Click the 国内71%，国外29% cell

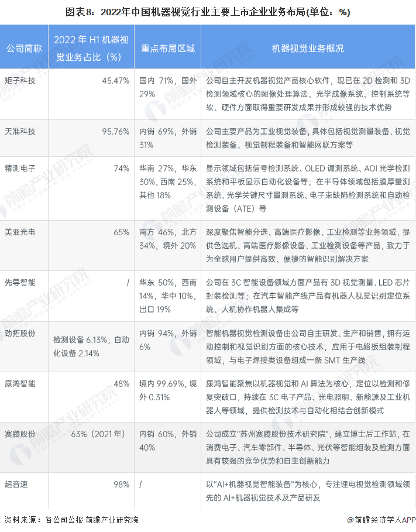click(167, 87)
